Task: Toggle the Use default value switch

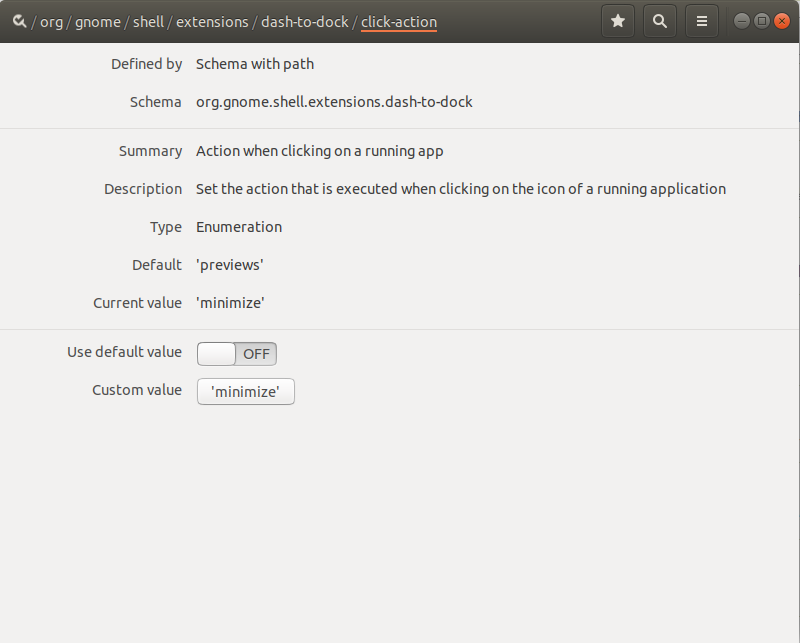Action: point(237,353)
